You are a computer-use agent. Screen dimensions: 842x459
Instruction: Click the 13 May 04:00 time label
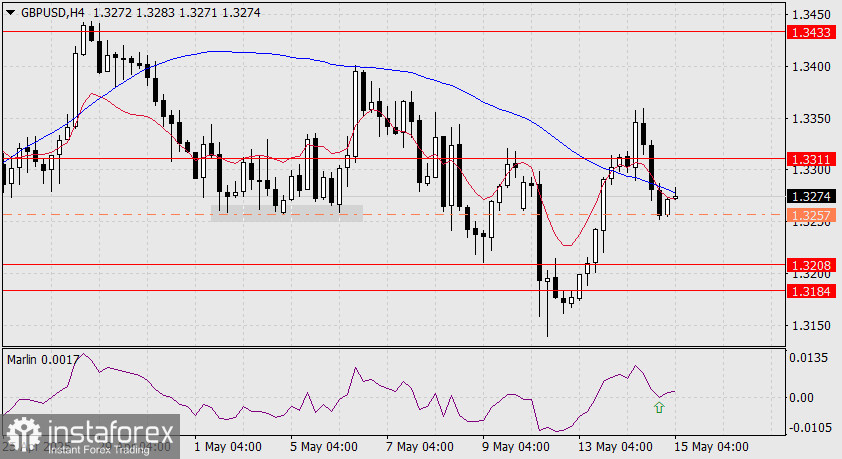click(x=615, y=447)
